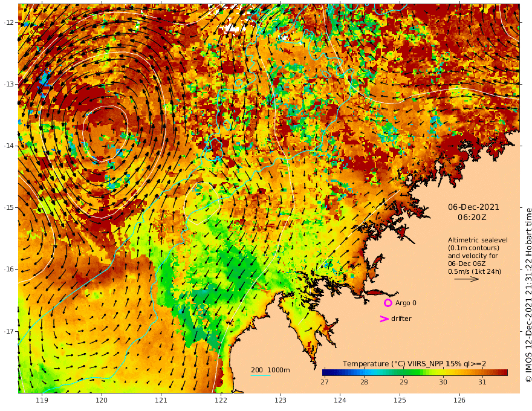Click the longitude label 119
The height and width of the screenshot is (411, 532).
[42, 400]
